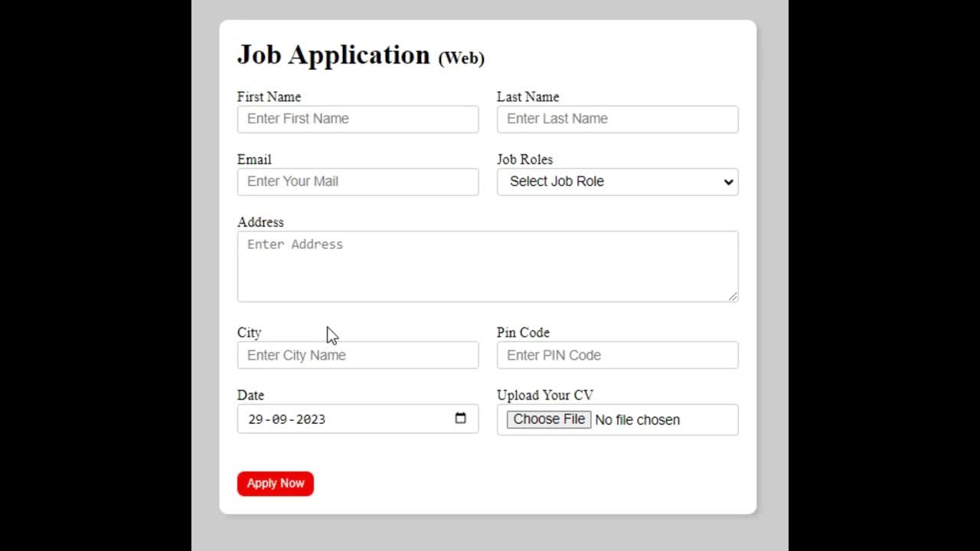Select the Enter Address text area
Viewport: 980px width, 551px height.
(488, 266)
